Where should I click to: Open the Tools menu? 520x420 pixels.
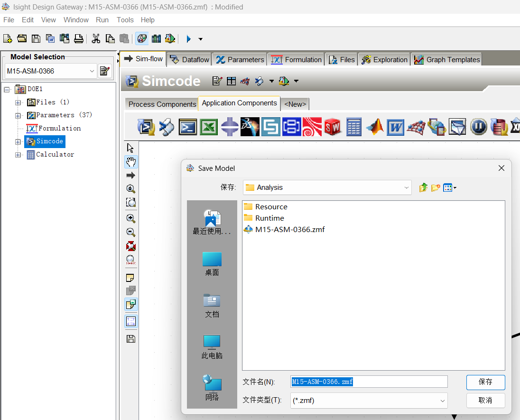(x=125, y=20)
